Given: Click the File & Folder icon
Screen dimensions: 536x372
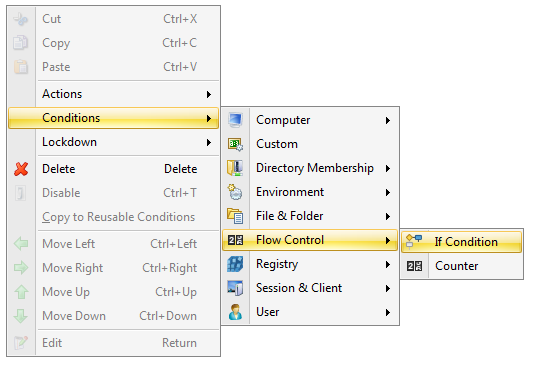Looking at the screenshot, I should tap(235, 216).
